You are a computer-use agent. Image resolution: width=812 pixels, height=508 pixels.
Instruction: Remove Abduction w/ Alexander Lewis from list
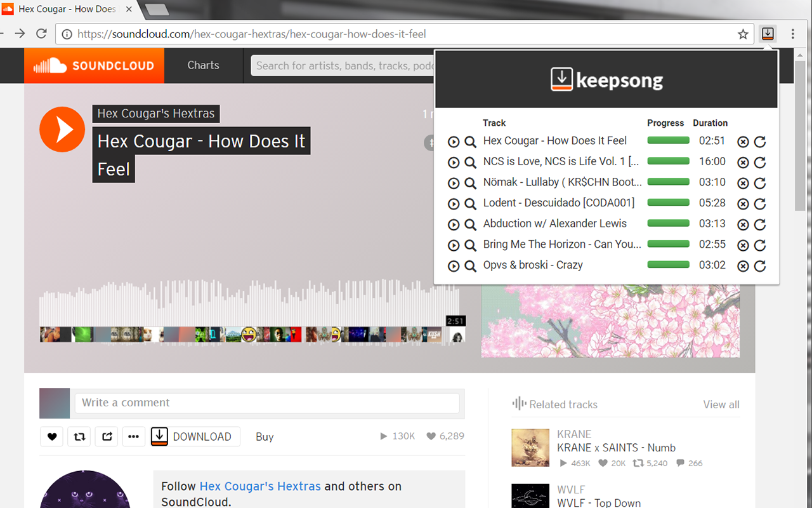[743, 225]
